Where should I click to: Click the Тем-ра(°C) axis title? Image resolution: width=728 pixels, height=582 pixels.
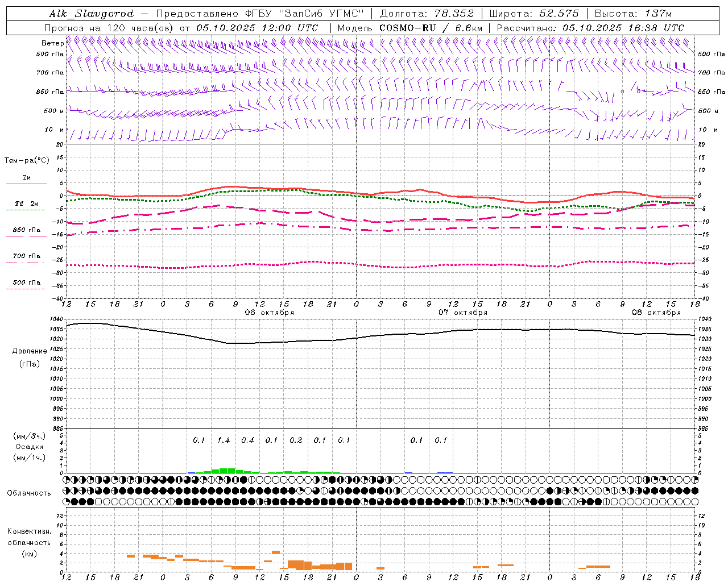click(x=27, y=161)
